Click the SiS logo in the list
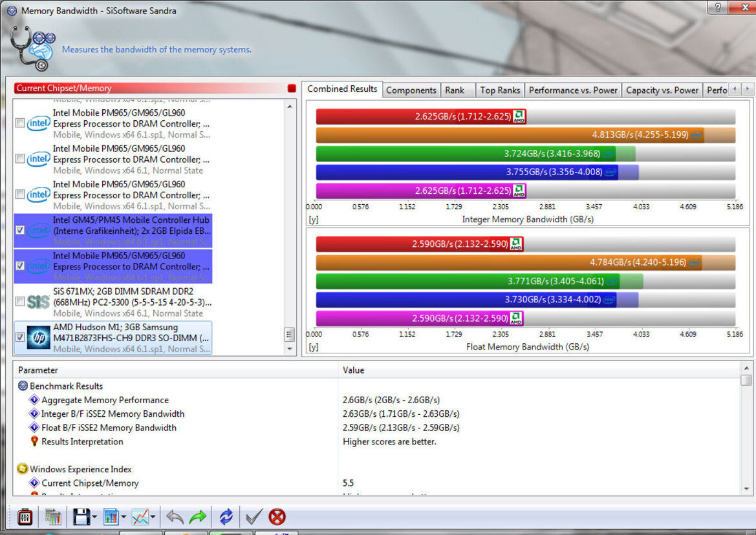Image resolution: width=756 pixels, height=535 pixels. click(x=39, y=302)
